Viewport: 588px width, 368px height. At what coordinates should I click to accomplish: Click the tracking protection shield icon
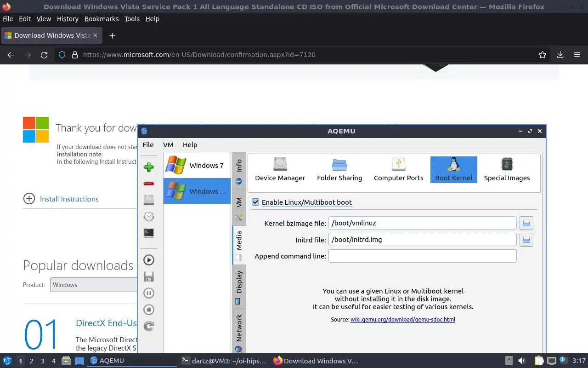point(62,55)
